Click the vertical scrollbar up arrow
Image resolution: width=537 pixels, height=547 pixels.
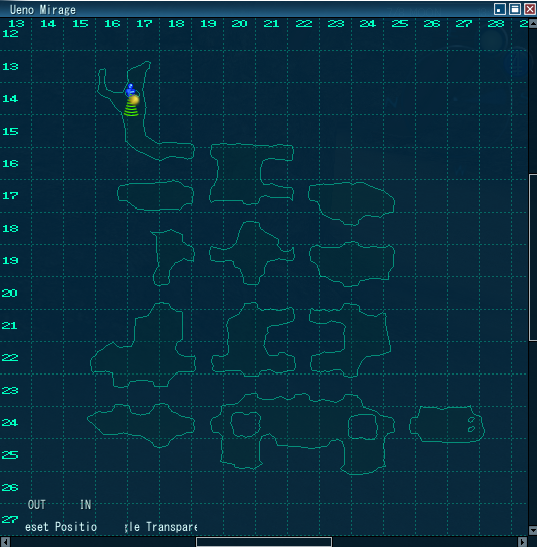(x=533, y=23)
